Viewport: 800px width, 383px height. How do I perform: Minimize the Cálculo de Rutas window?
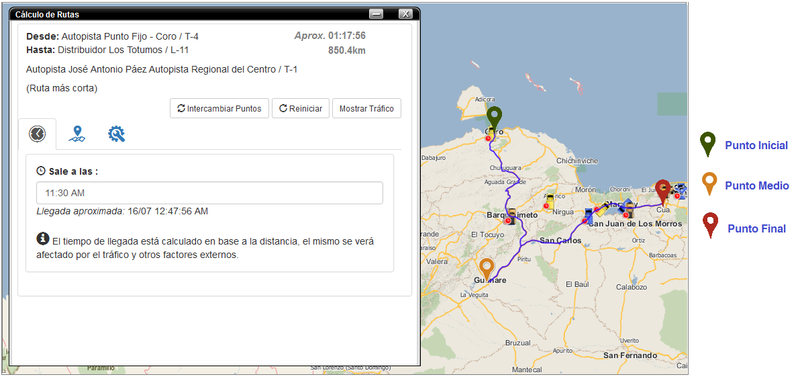click(377, 14)
